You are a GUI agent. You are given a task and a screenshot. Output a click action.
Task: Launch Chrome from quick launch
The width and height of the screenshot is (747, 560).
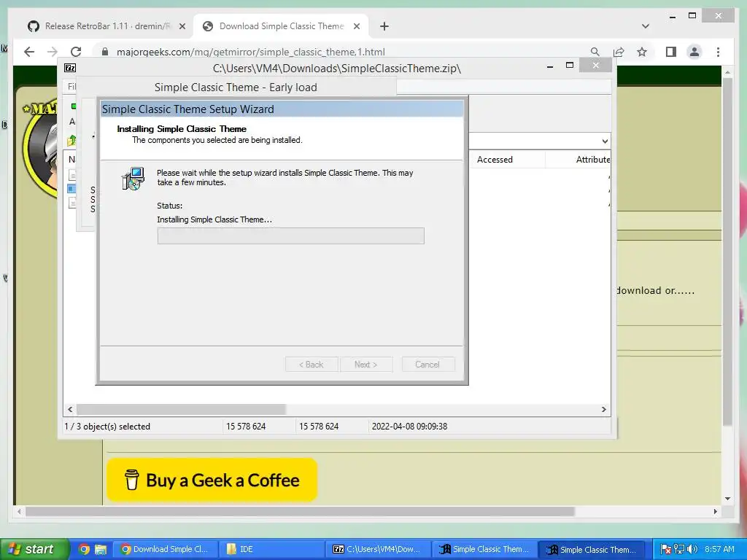(x=84, y=550)
